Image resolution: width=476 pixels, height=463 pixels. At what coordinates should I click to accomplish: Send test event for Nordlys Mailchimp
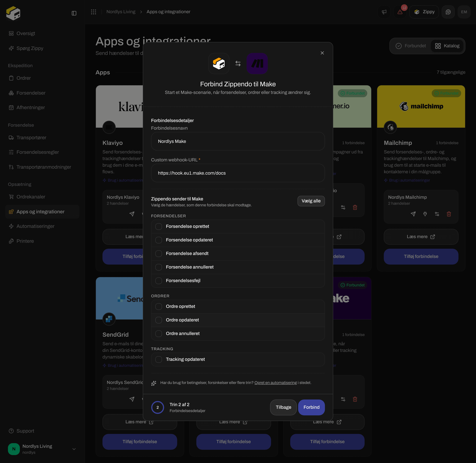(413, 214)
